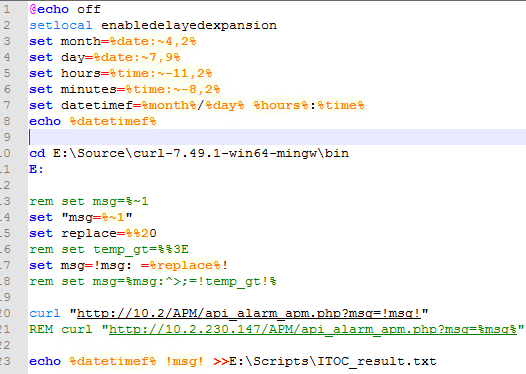
Task: Click '%date:~4,2%' value on line 3
Action: [153, 41]
